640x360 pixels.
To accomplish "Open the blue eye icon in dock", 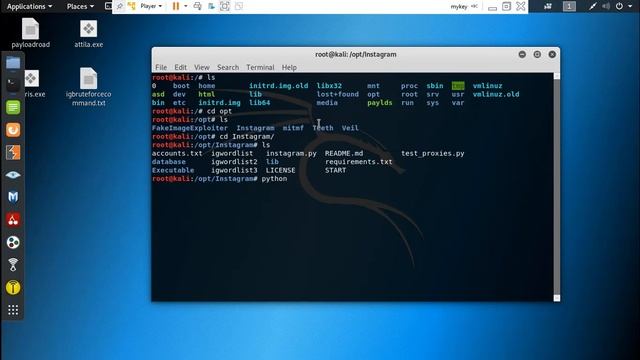I will click(x=13, y=175).
